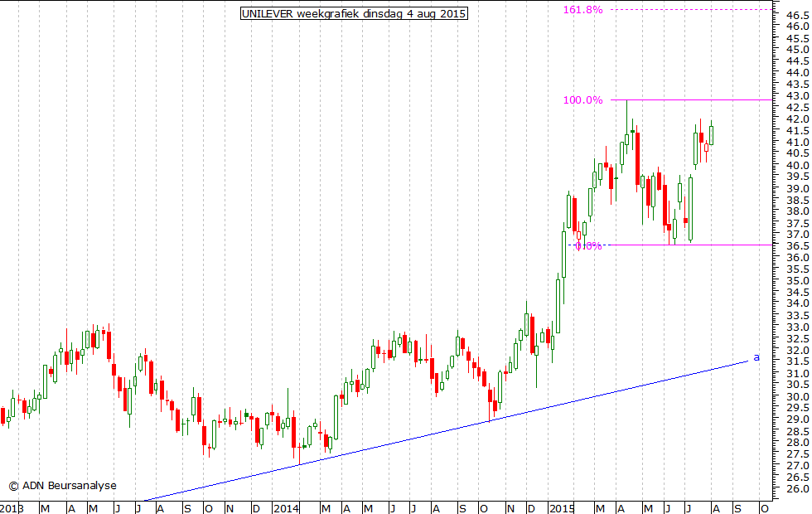Select the '2014' year label on time axis
Image resolution: width=812 pixels, height=514 pixels.
click(x=287, y=508)
